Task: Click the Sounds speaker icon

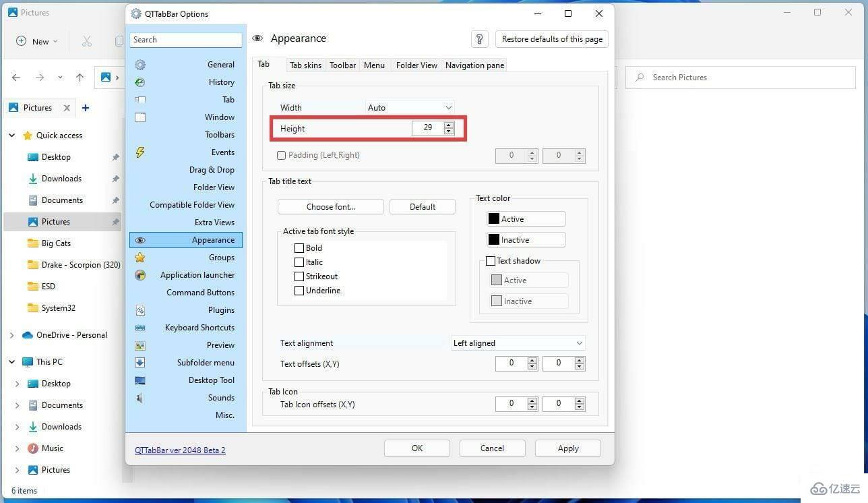Action: pyautogui.click(x=139, y=398)
